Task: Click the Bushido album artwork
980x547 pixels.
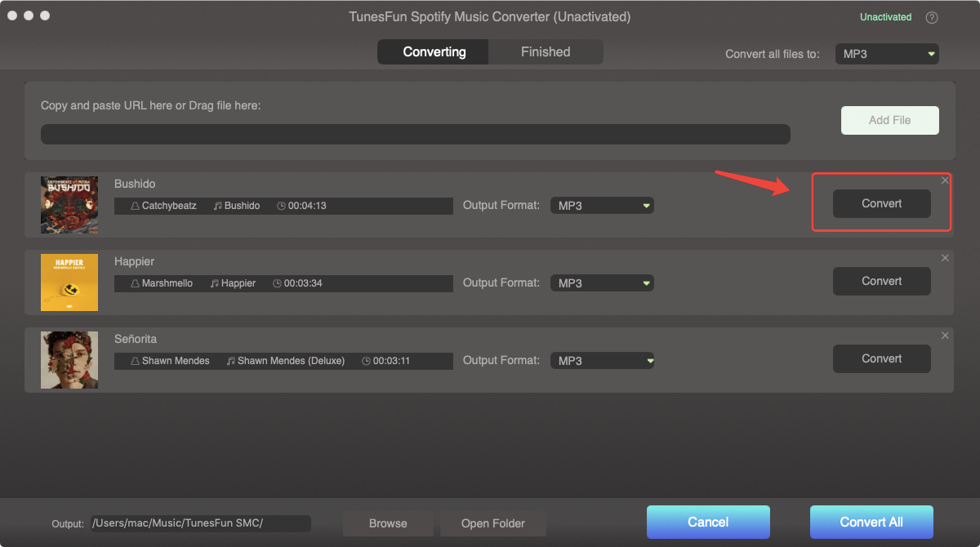Action: (x=69, y=205)
